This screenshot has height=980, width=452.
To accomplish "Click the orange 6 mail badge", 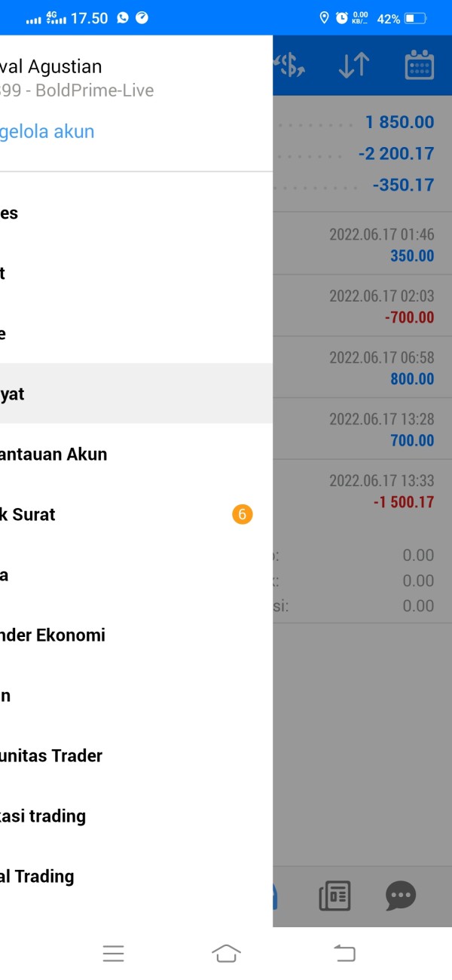I will [x=242, y=515].
